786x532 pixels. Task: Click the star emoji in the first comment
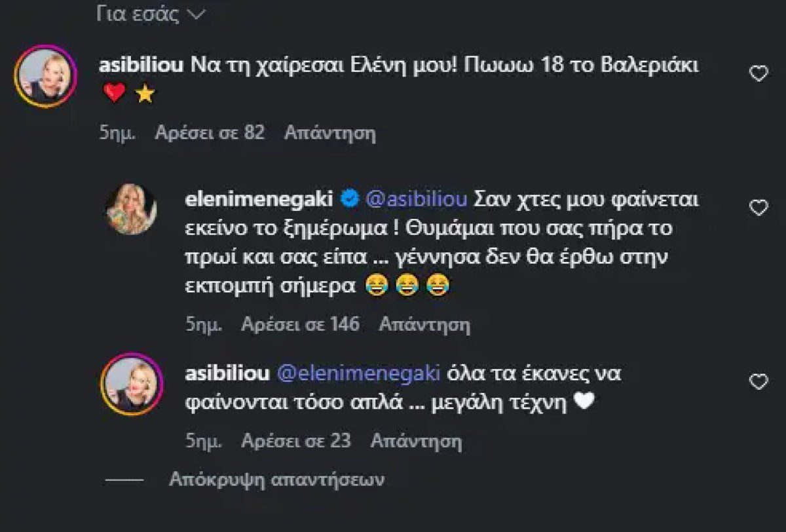tap(146, 93)
